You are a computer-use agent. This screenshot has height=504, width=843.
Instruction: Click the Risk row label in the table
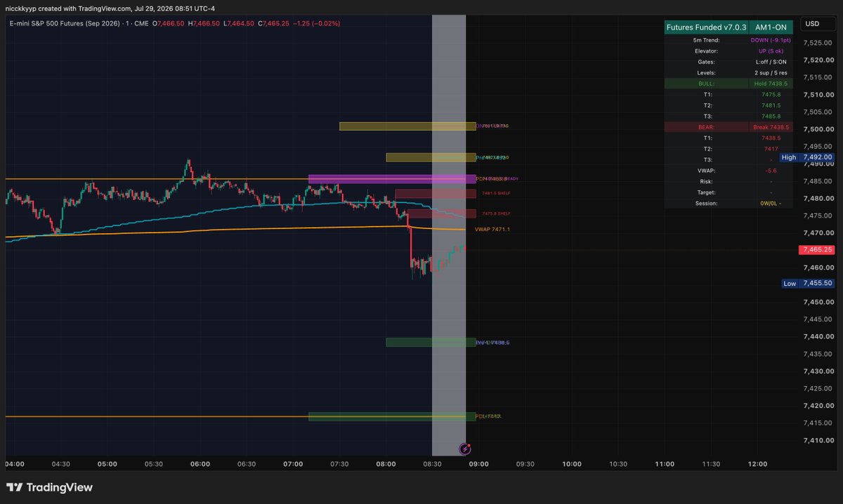[705, 181]
